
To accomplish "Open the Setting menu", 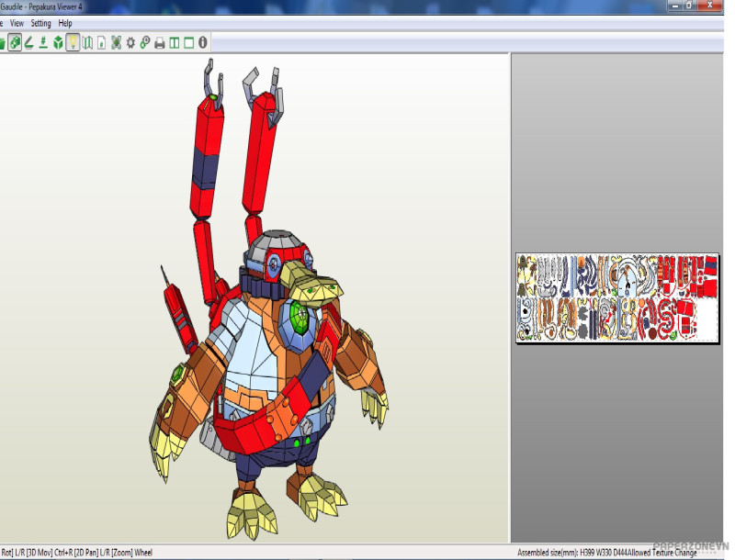I will pyautogui.click(x=41, y=23).
